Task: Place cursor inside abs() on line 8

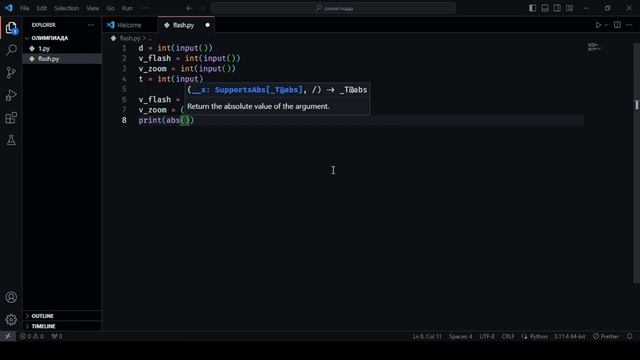Action: tap(185, 120)
